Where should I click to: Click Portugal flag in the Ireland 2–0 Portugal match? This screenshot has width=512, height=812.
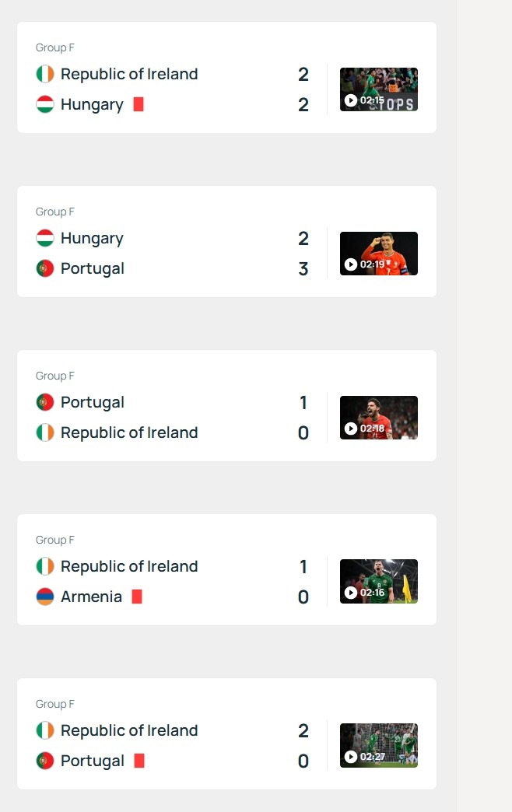(x=45, y=761)
